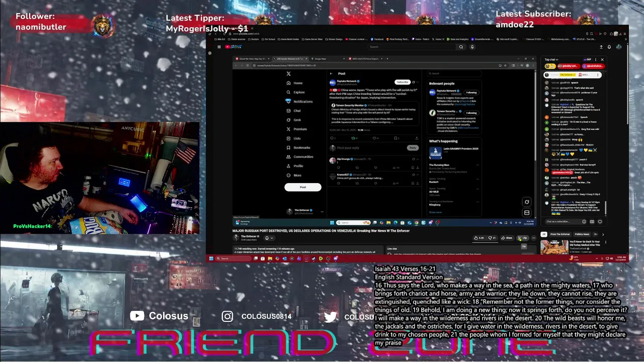Viewport: 644px width, 362px height.
Task: Dislike the video with thumbs down
Action: (492, 238)
